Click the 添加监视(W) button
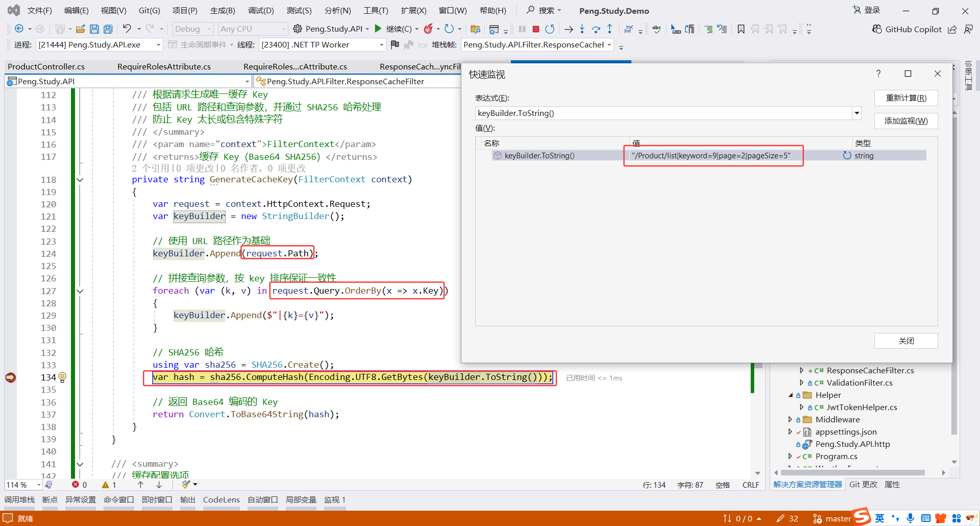980x526 pixels. tap(906, 121)
